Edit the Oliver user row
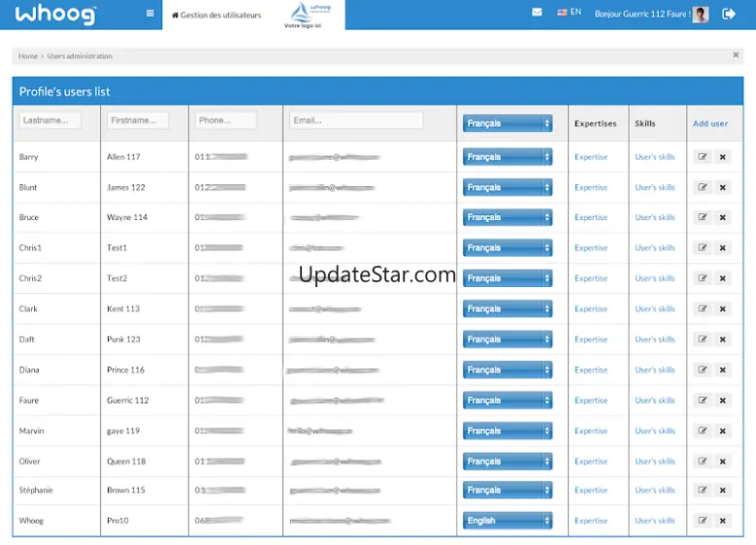The width and height of the screenshot is (756, 545). click(703, 462)
